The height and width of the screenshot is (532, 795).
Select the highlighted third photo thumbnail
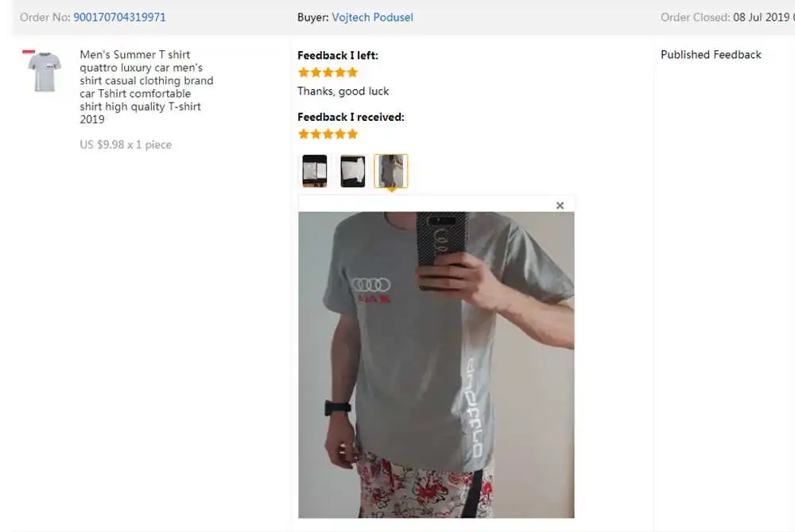click(391, 171)
